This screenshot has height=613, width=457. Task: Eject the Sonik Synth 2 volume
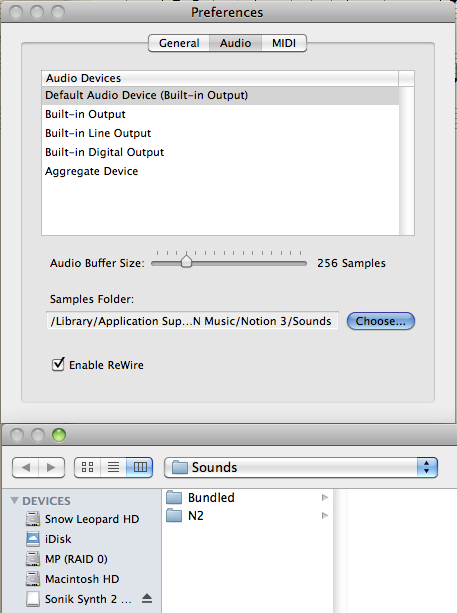point(147,598)
